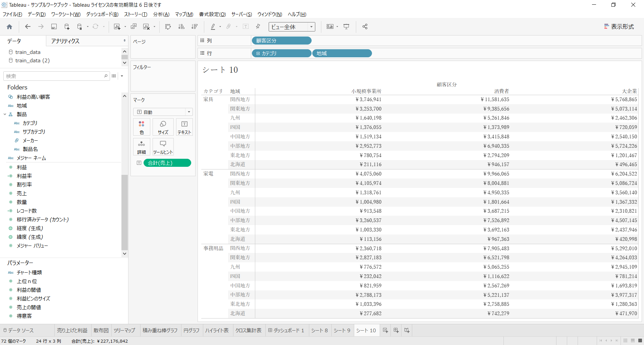Toggle show/hide cards toolbar icon
The width and height of the screenshot is (644, 345).
tap(330, 27)
